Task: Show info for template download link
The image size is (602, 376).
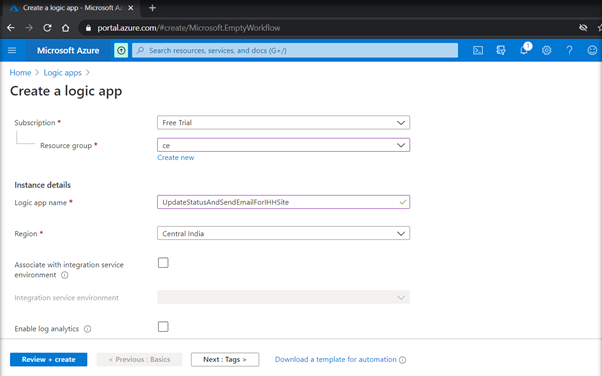Action: 402,360
